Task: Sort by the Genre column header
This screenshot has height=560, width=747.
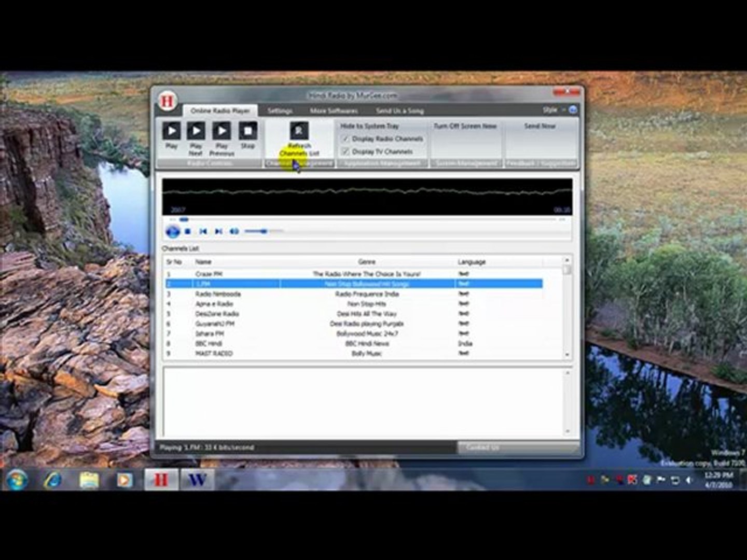Action: [x=367, y=262]
